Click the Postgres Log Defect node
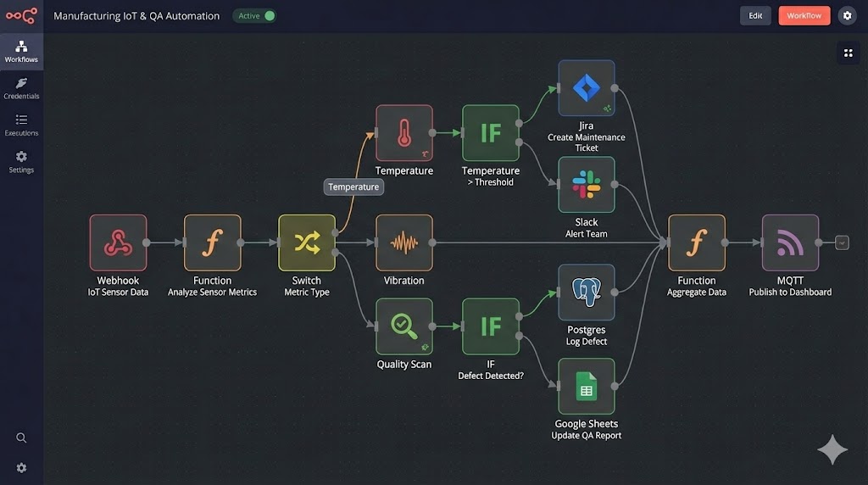Screen dimensions: 868x485 coord(586,293)
